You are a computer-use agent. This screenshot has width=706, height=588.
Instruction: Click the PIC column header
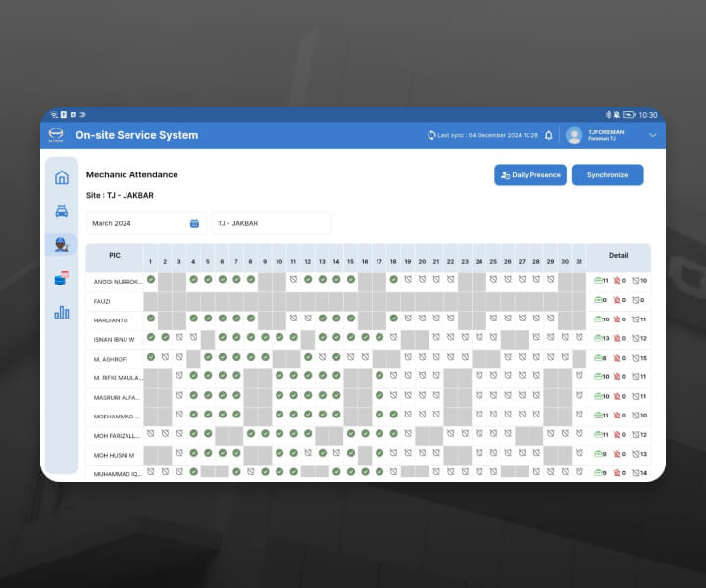pos(115,255)
